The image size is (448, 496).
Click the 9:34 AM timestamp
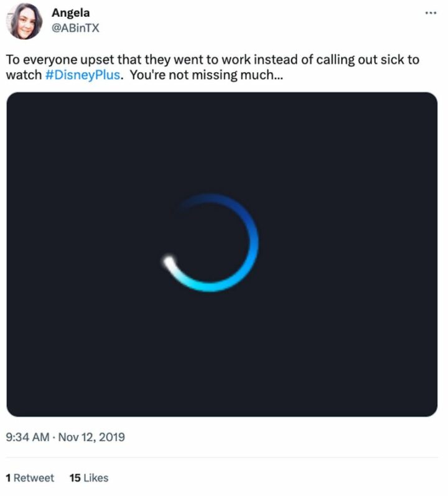[x=27, y=437]
